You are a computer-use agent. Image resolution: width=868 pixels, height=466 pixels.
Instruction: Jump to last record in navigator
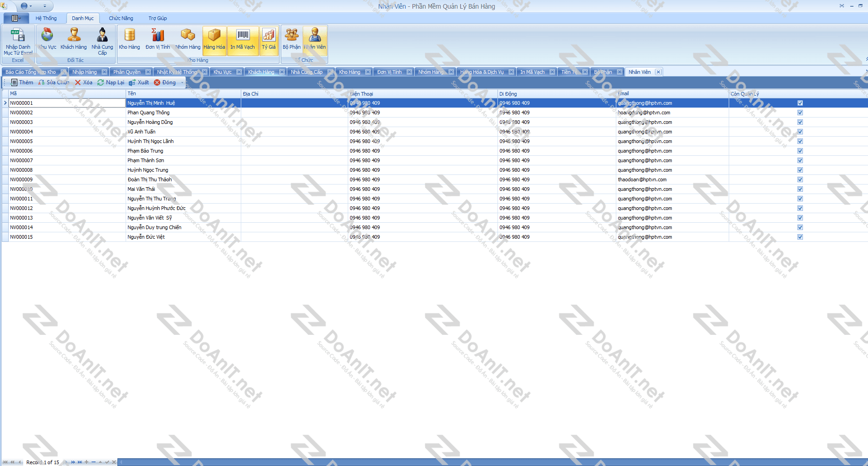coord(80,462)
